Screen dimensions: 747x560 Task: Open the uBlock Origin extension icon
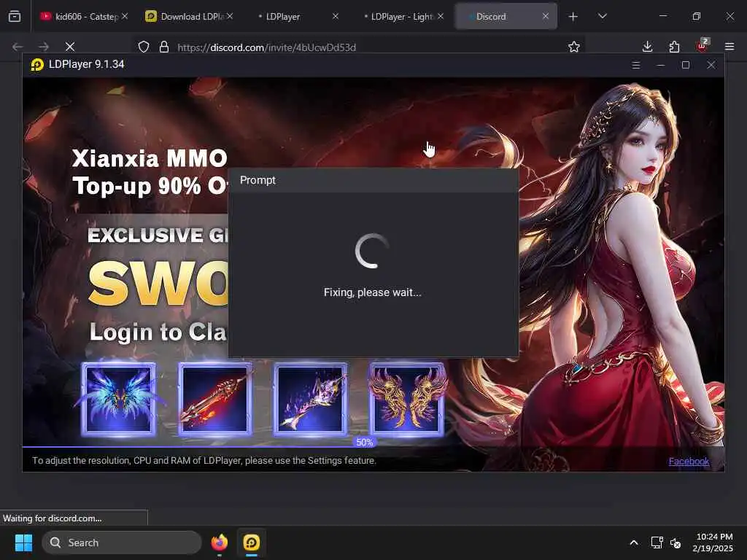pyautogui.click(x=703, y=46)
